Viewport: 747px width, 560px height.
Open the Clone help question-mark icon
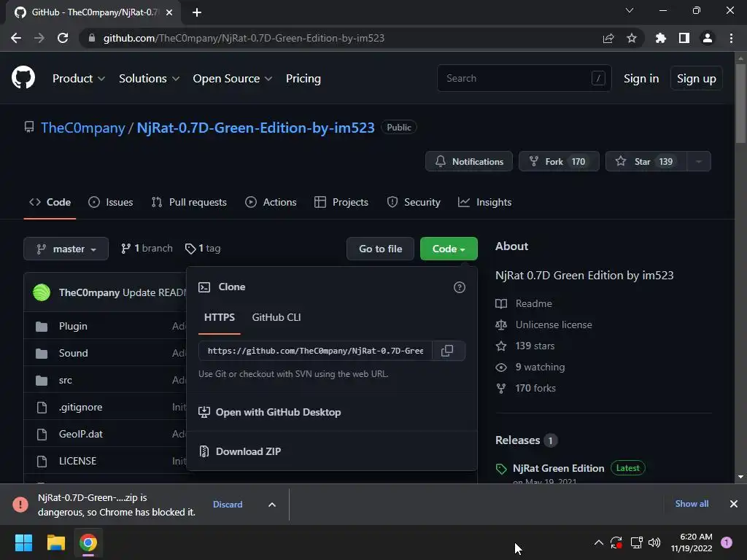pos(460,287)
